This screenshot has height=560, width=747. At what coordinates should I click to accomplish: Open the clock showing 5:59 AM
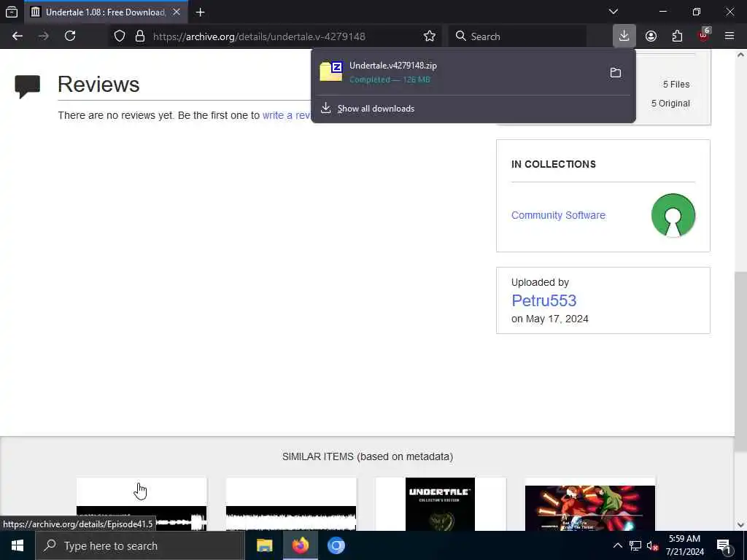(684, 545)
